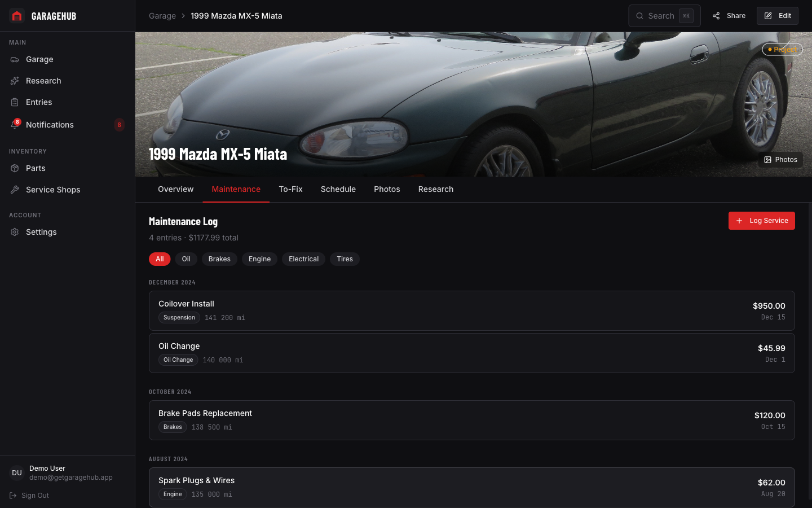Open the To-Fix tab

coord(290,189)
